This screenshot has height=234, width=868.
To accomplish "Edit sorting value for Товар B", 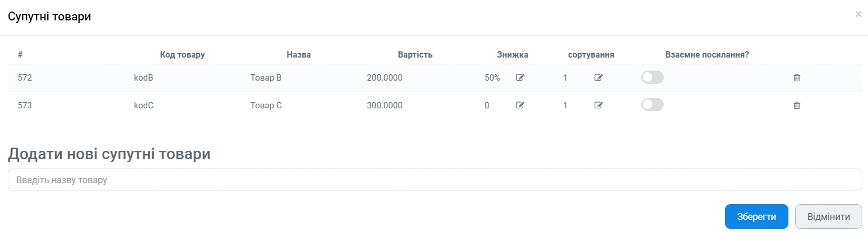I will tap(598, 77).
